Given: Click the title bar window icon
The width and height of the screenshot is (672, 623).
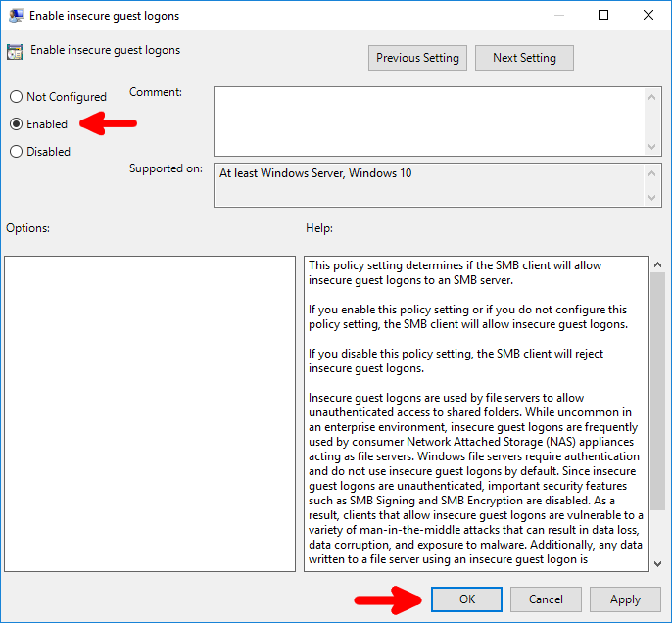Looking at the screenshot, I should coord(16,16).
